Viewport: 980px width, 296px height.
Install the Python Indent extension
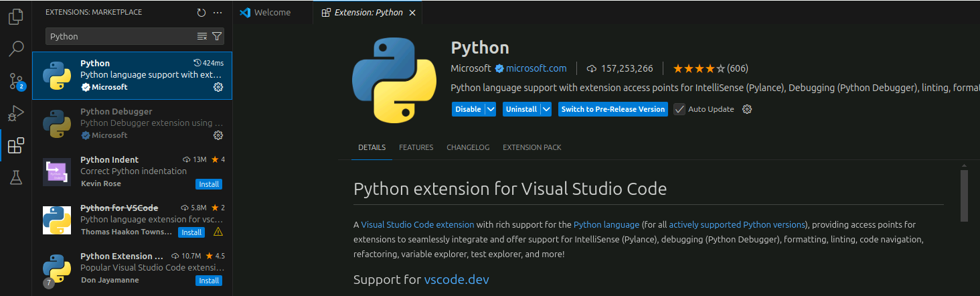(209, 184)
